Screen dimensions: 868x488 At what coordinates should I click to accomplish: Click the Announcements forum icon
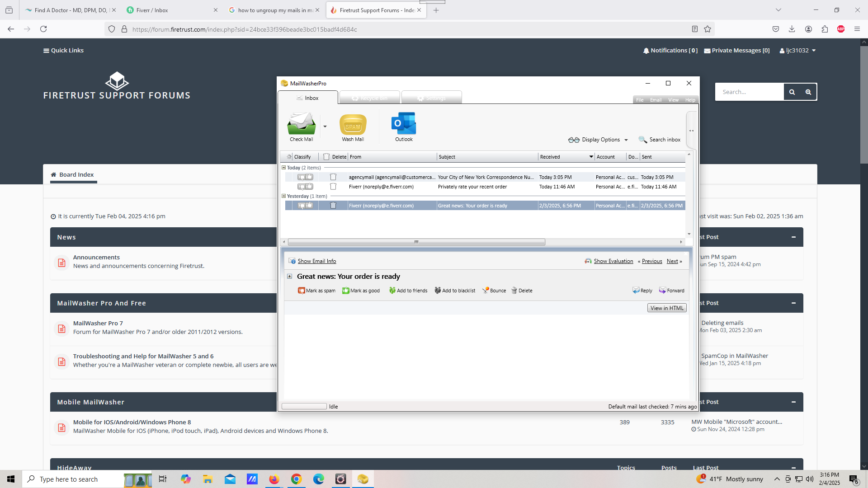tap(62, 263)
